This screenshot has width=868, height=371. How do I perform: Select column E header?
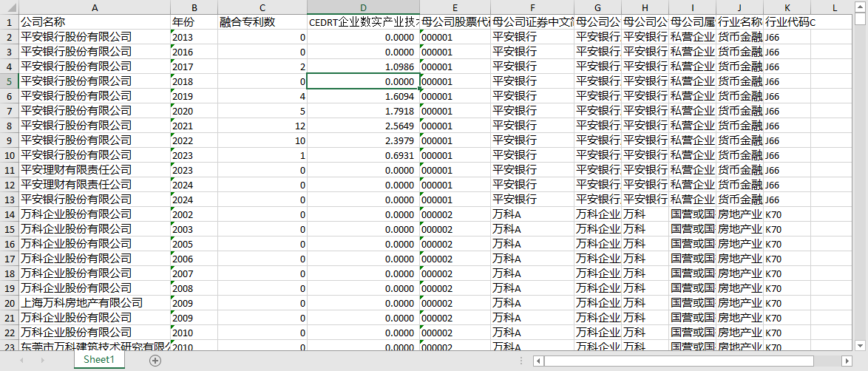(x=455, y=7)
